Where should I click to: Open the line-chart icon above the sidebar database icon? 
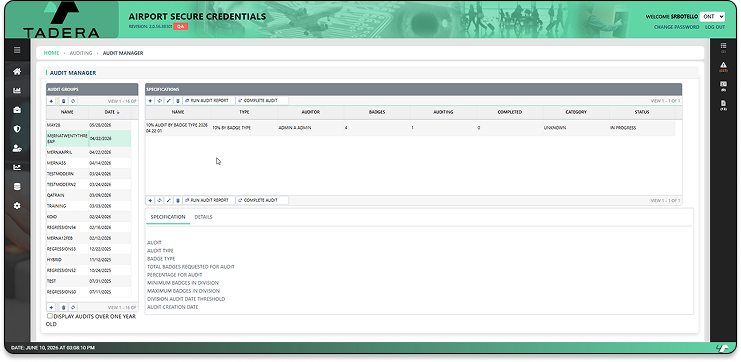[x=17, y=167]
